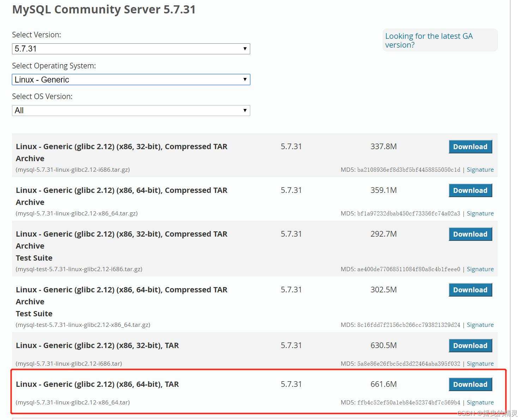Click filename (mysql-5.7.31-linux-glibc2.12-i686.tar)
The width and height of the screenshot is (523, 420).
(x=69, y=364)
